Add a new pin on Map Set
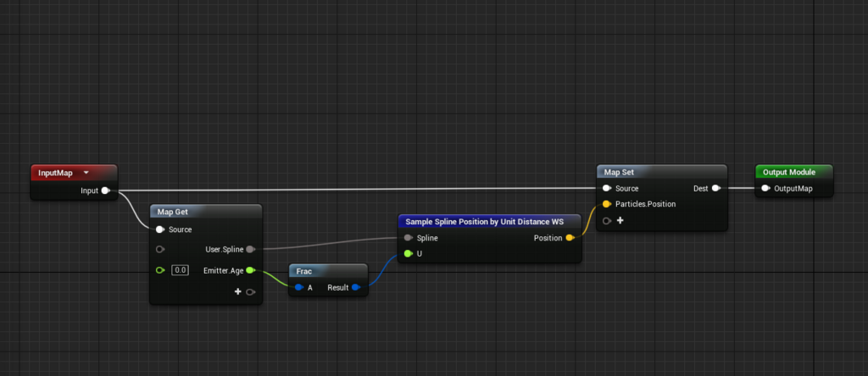Screen dimensions: 868x376 [620, 221]
